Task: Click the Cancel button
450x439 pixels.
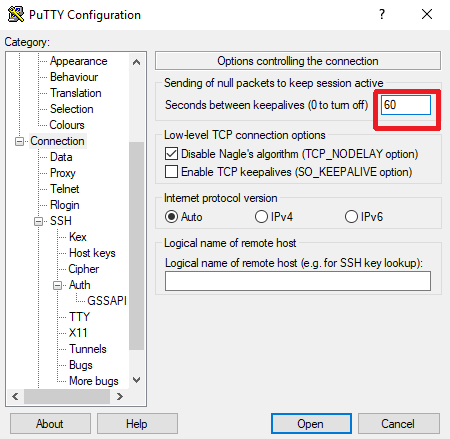Action: click(399, 424)
